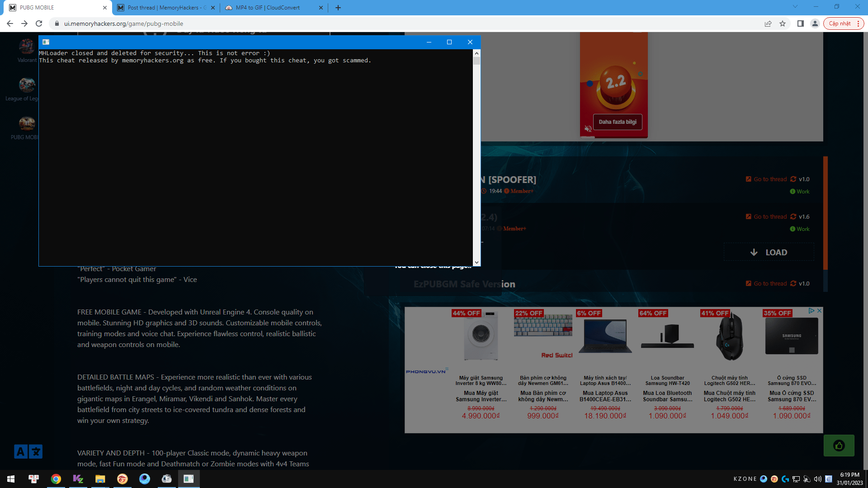Open the blue orb app on taskbar
Viewport: 868px width, 488px height.
pyautogui.click(x=144, y=479)
